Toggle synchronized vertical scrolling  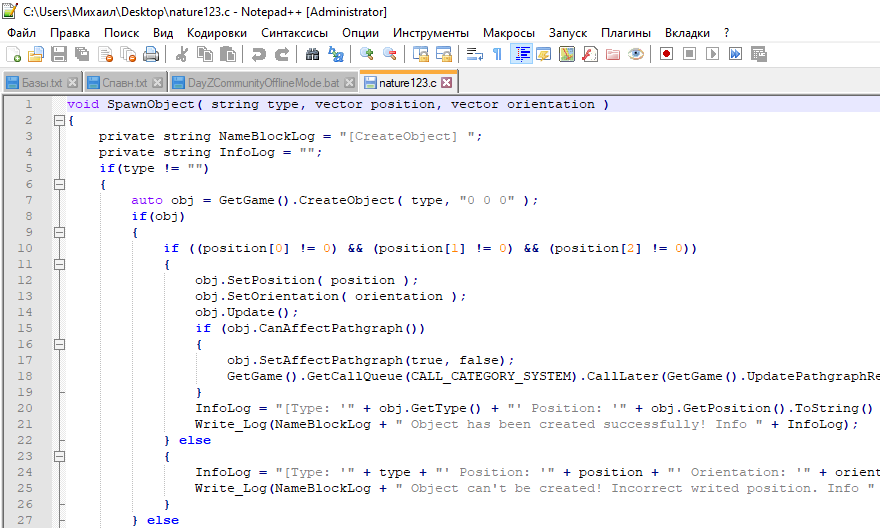[420, 54]
